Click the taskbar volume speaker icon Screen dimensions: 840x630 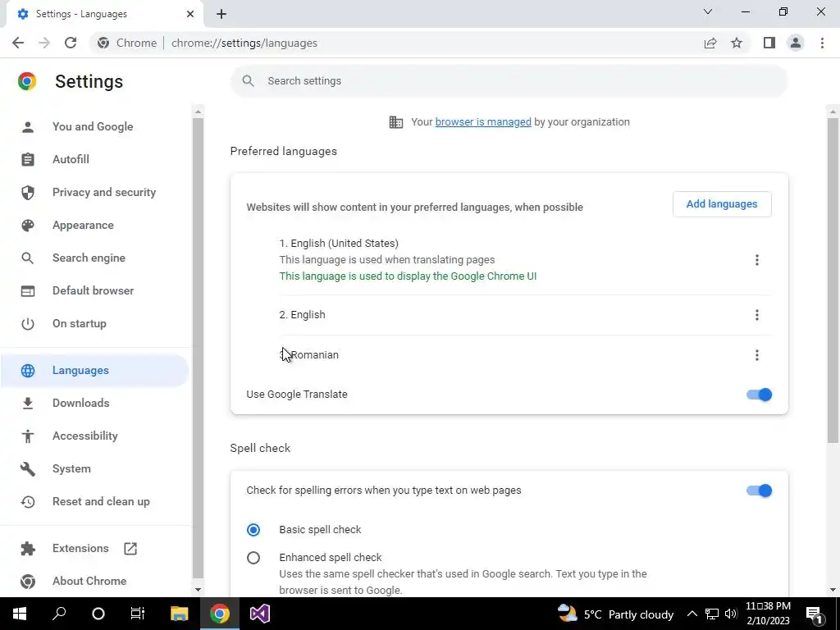point(731,614)
